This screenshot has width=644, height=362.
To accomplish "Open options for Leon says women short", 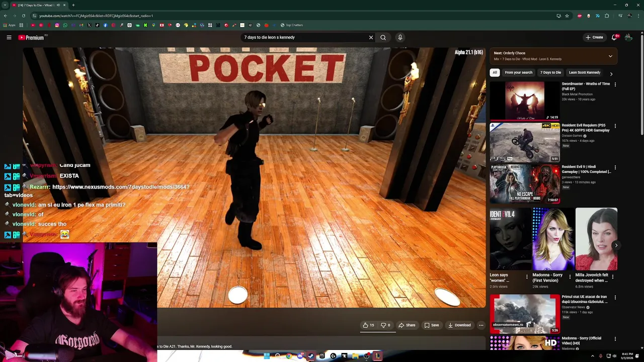I will point(527,277).
